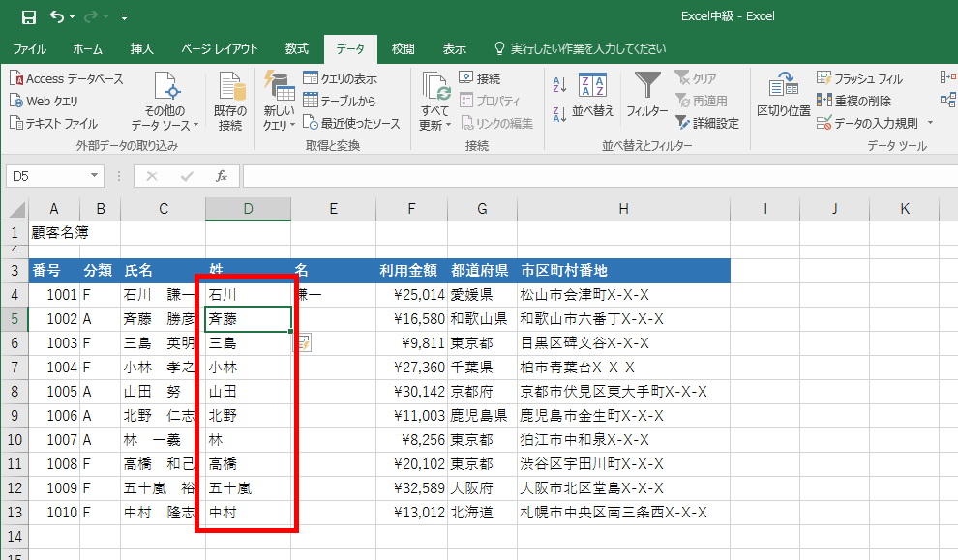Switch to the 挿入 ribbon tab

pyautogui.click(x=141, y=48)
